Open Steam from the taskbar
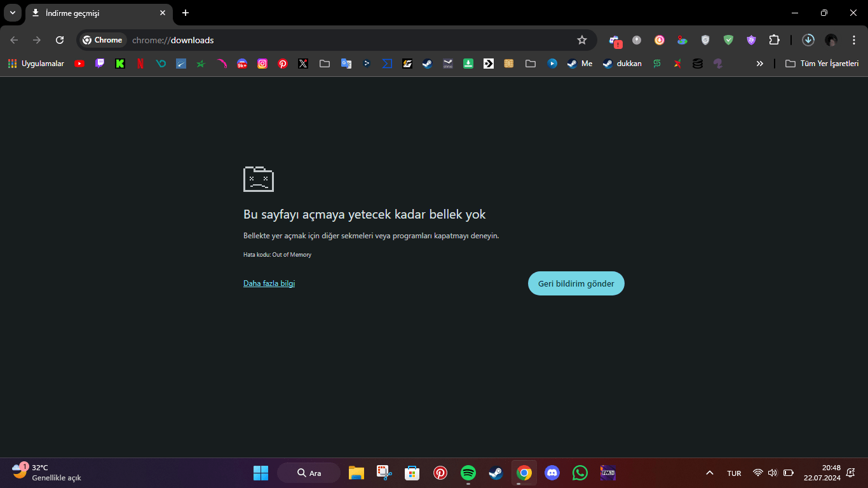This screenshot has height=488, width=868. [x=496, y=473]
